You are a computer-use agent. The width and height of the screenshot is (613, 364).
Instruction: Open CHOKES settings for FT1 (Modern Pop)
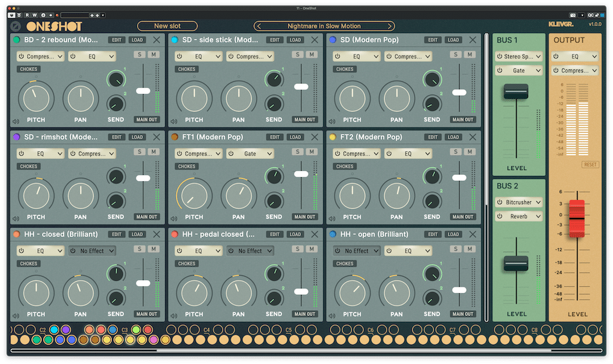point(186,166)
